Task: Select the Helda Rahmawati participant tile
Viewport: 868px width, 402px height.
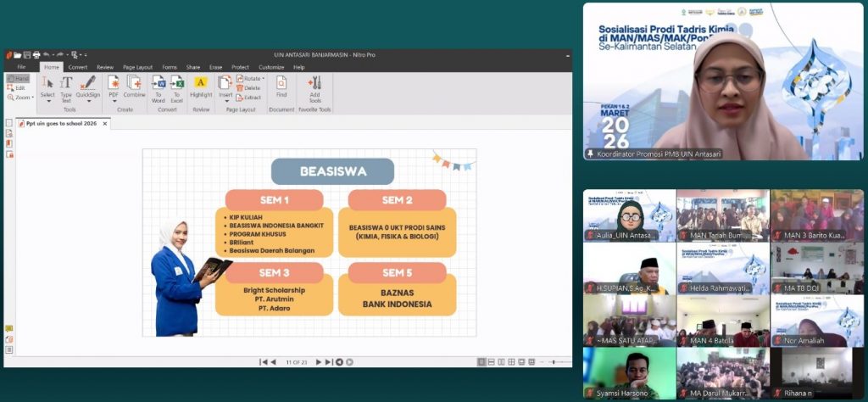Action: (x=722, y=268)
